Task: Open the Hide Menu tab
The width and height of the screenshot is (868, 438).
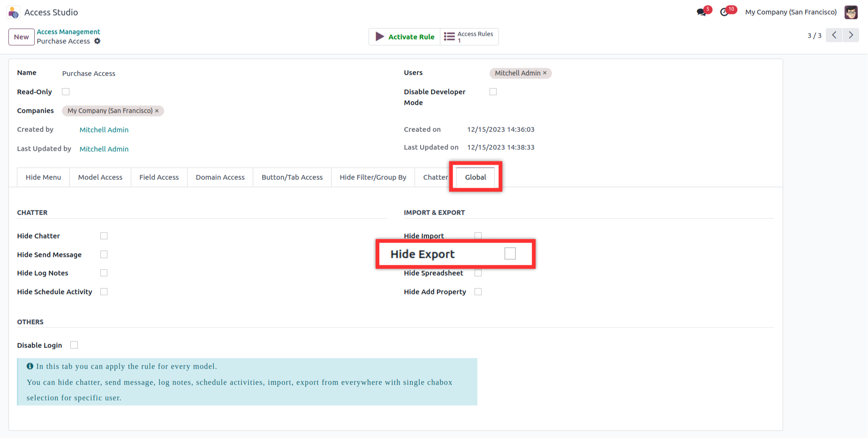Action: click(43, 177)
